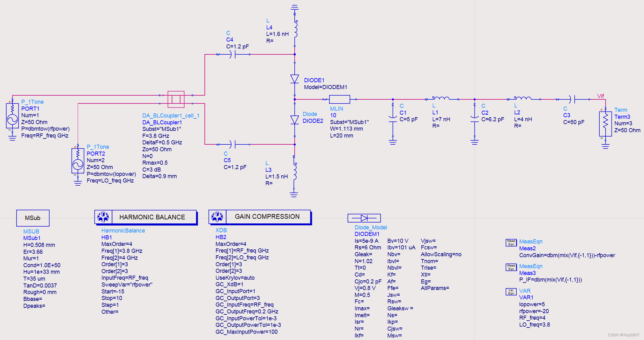Click the ConvGain equation text
The width and height of the screenshot is (644, 340).
coord(567,255)
